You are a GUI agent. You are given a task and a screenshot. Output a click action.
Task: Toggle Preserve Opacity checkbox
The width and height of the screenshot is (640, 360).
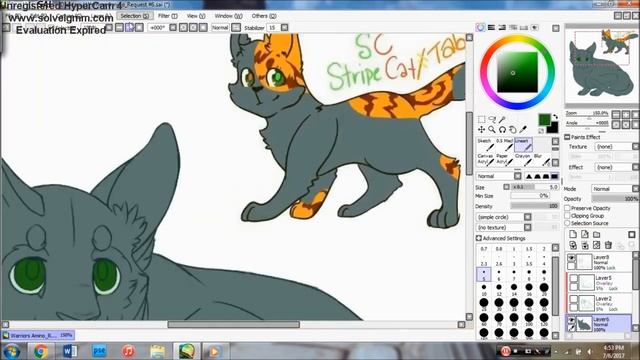click(567, 208)
